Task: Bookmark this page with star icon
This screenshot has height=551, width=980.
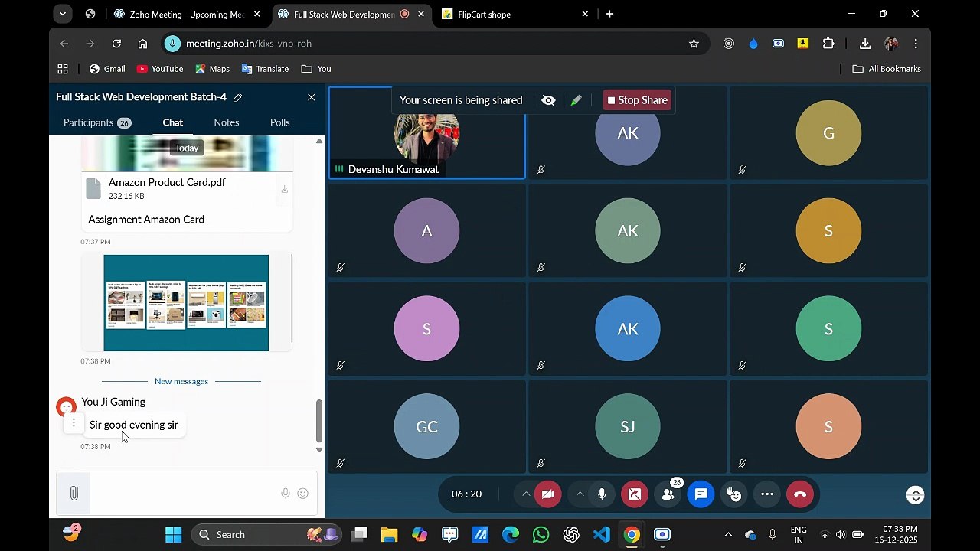Action: pos(694,44)
